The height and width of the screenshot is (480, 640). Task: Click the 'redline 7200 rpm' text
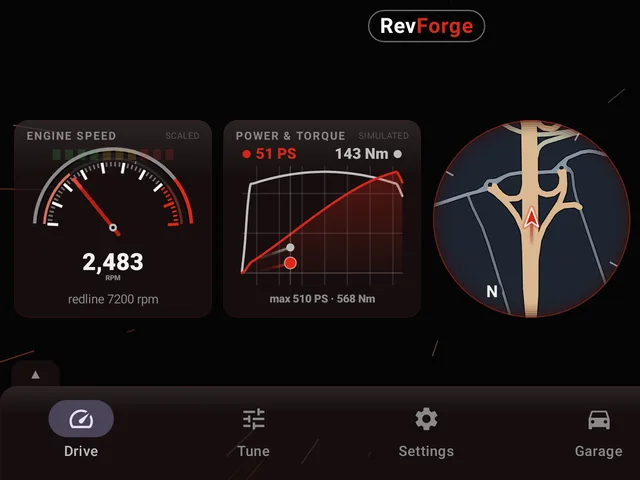click(x=113, y=299)
